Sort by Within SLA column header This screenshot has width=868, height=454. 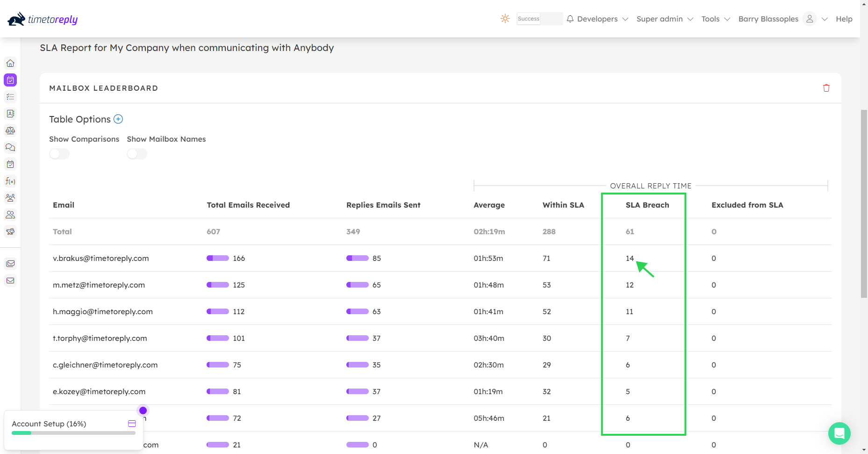tap(563, 205)
